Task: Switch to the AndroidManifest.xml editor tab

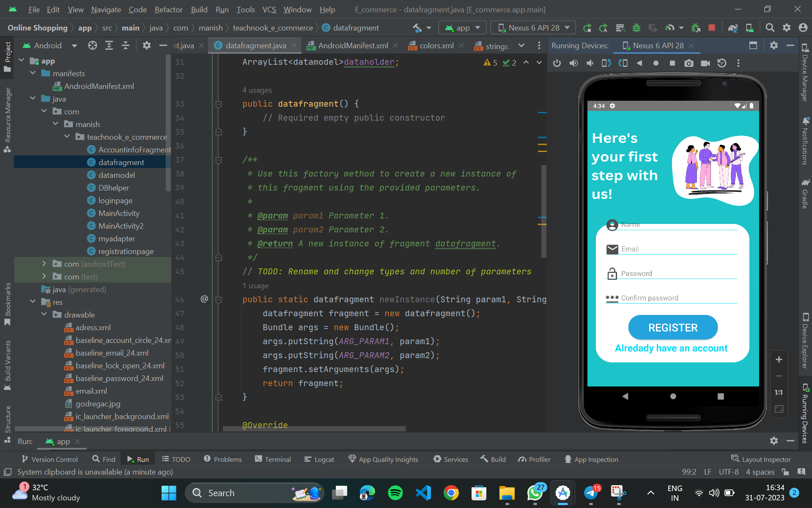Action: (x=353, y=45)
